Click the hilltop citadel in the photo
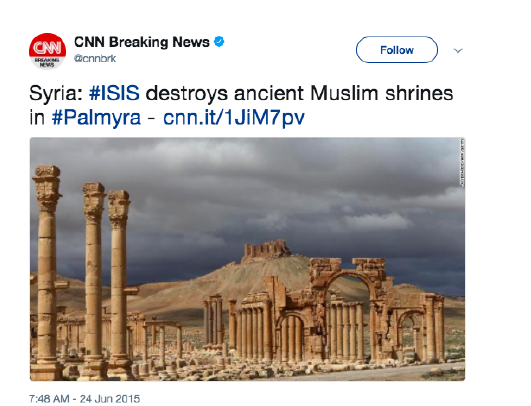531x406 pixels. [266, 249]
